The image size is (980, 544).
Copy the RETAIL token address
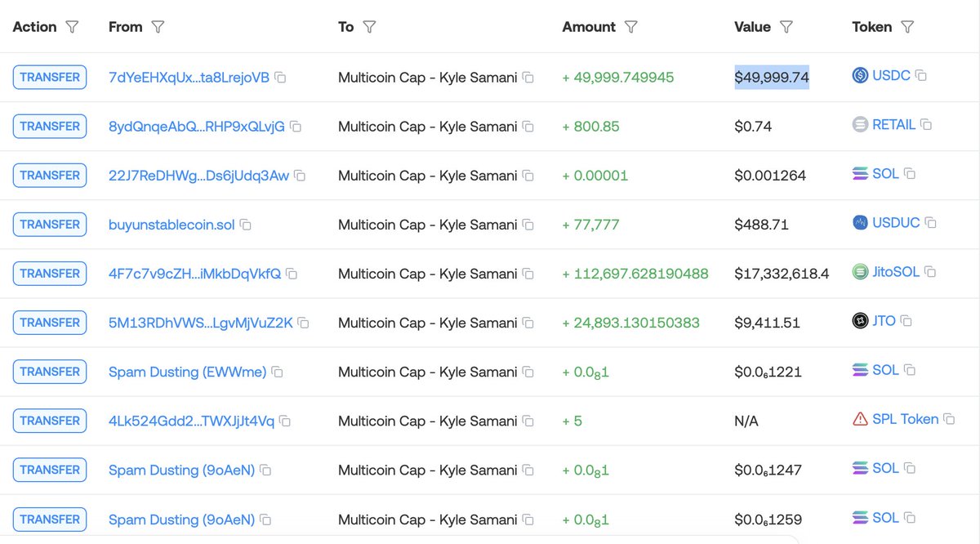(x=926, y=124)
